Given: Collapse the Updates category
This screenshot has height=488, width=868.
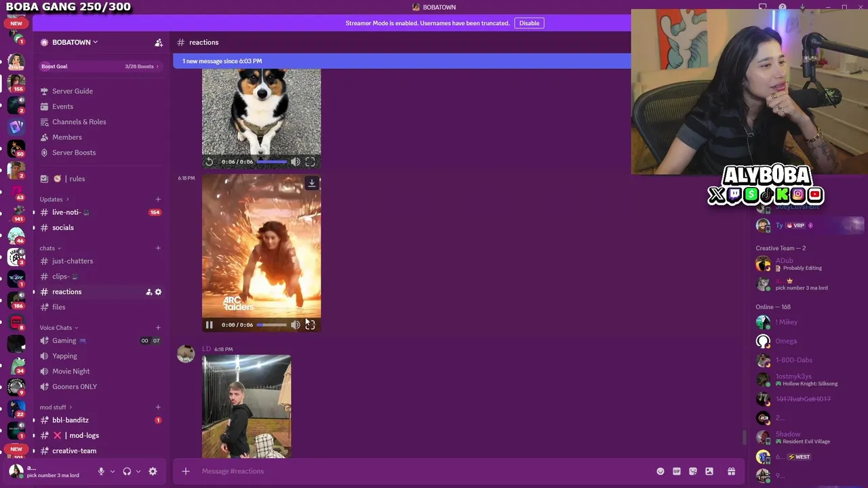Looking at the screenshot, I should [54, 199].
